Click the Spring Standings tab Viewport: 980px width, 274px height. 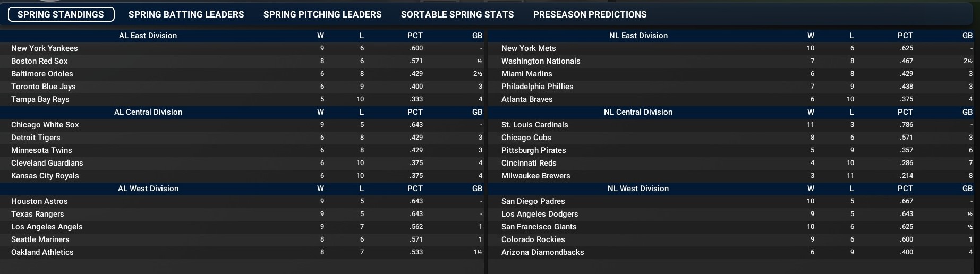pos(61,14)
